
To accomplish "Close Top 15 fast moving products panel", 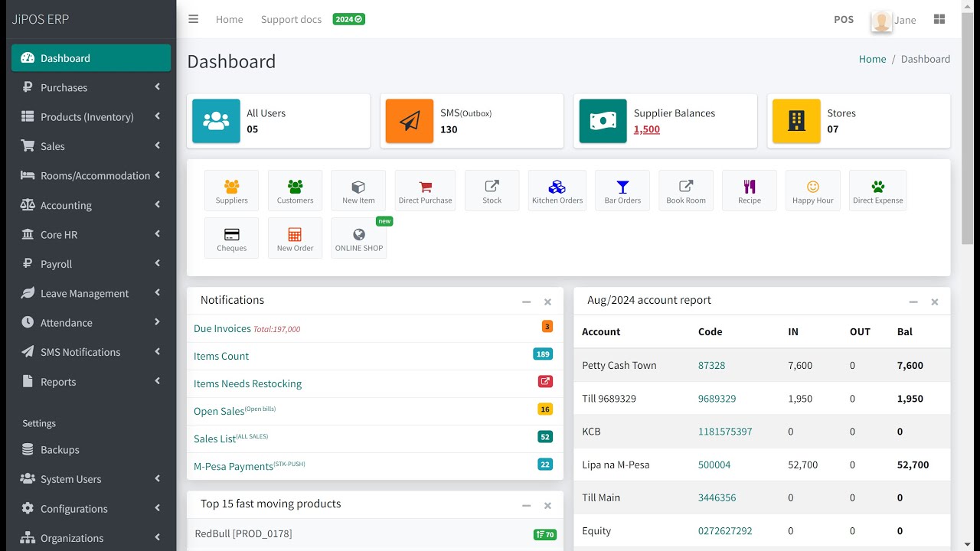I will pos(547,506).
